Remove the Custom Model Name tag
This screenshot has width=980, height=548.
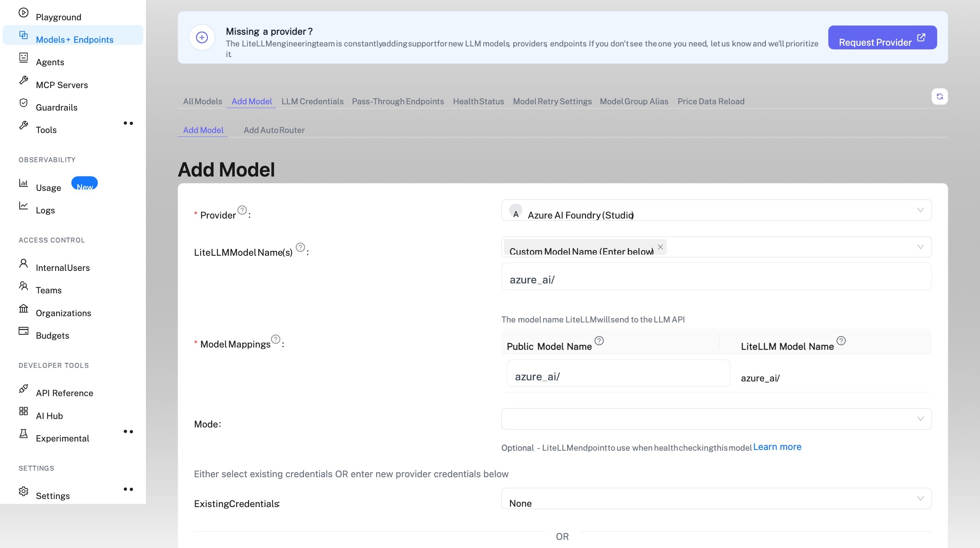click(661, 247)
